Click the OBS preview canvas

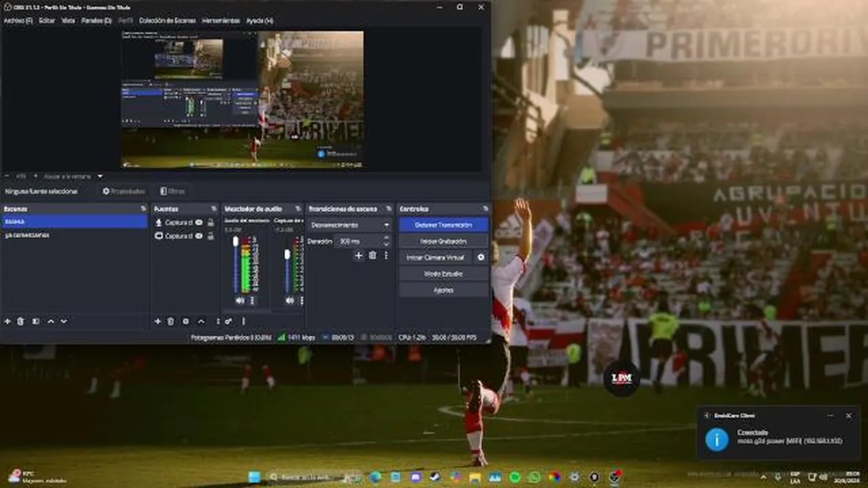point(243,100)
